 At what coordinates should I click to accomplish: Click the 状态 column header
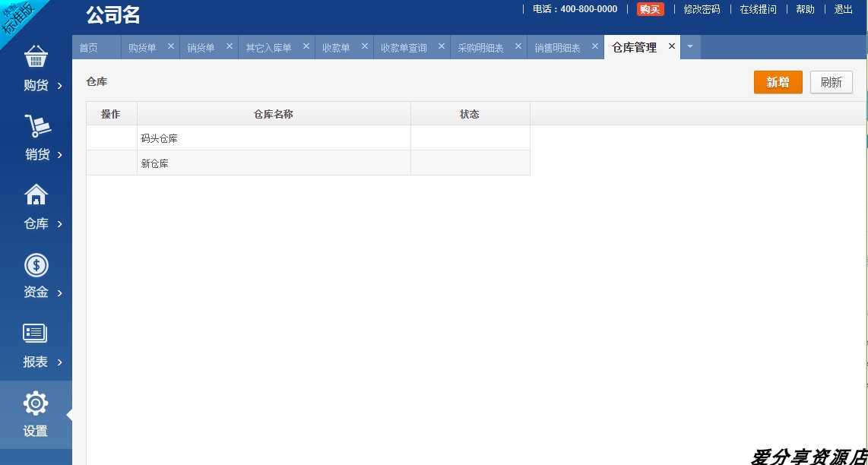[x=470, y=114]
